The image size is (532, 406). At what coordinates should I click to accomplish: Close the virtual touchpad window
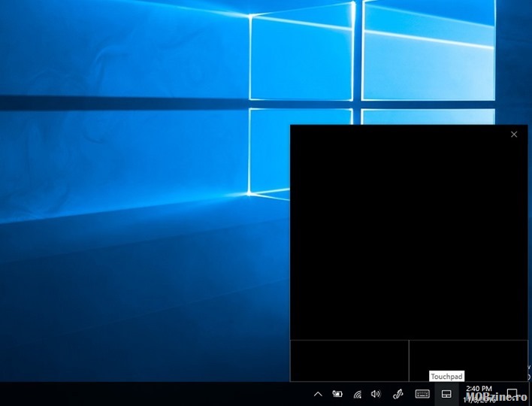[514, 135]
